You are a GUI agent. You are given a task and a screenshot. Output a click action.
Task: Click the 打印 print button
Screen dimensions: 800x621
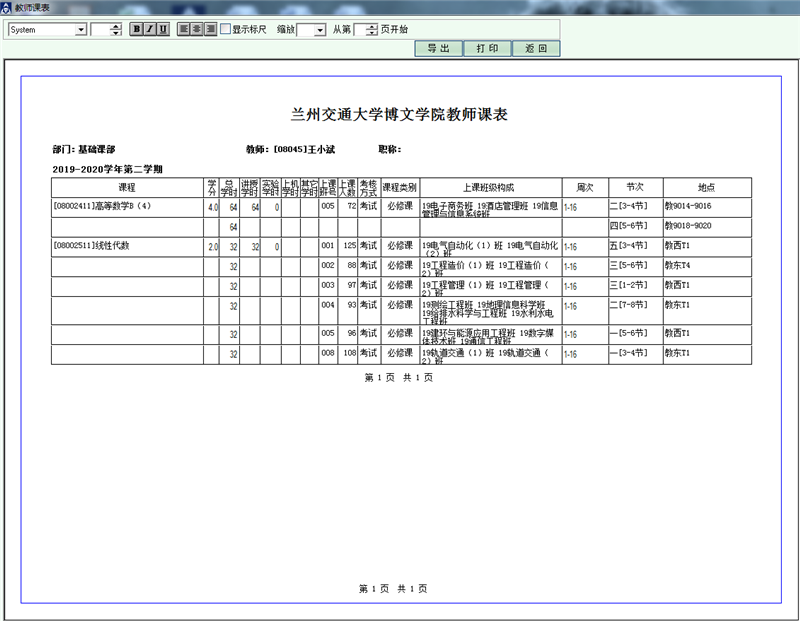487,48
